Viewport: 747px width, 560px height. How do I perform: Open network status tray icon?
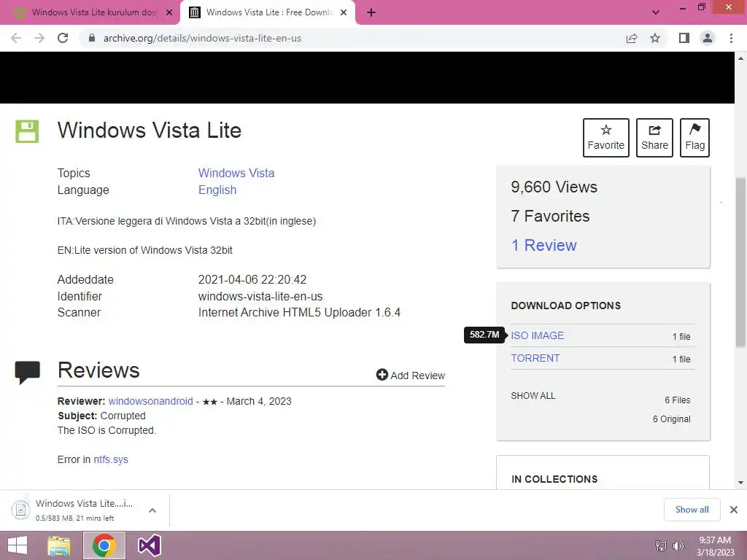point(661,545)
